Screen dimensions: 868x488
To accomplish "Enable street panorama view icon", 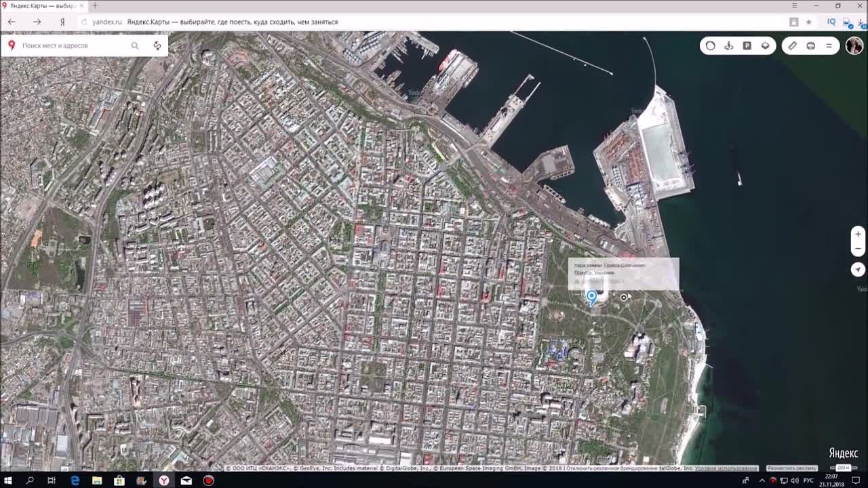I will (728, 45).
